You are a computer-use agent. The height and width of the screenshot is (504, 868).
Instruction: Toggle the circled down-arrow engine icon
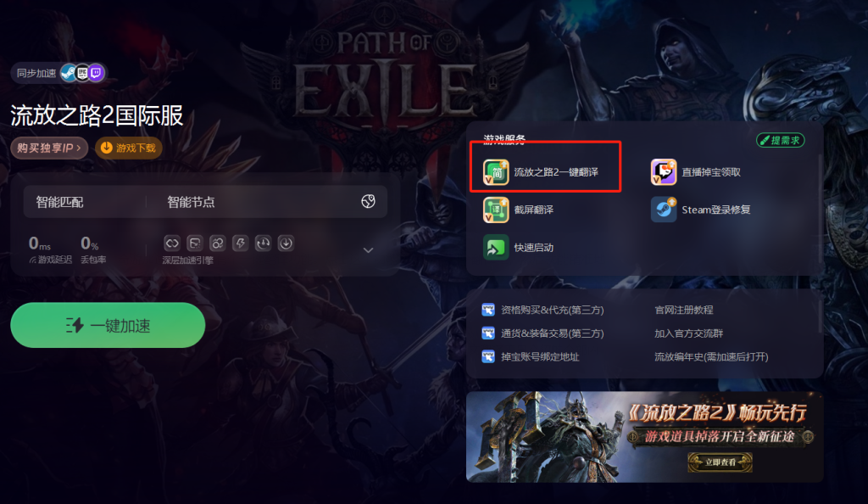tap(286, 244)
